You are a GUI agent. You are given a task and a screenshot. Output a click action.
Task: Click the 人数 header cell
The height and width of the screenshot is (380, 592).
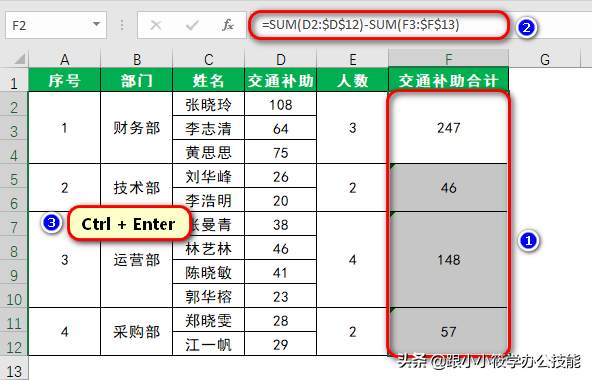[x=352, y=80]
